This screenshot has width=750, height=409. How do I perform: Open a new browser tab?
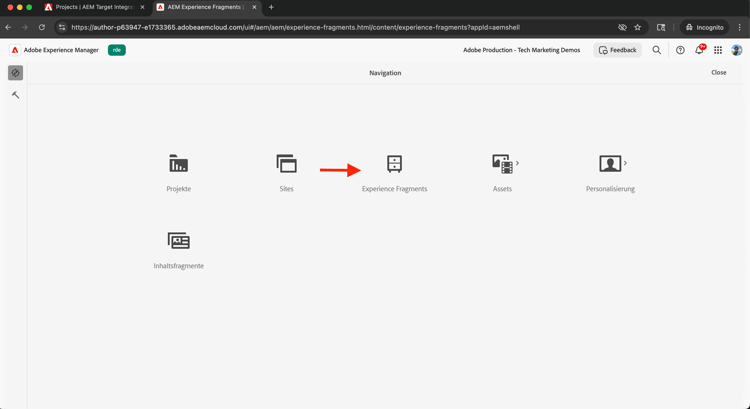click(271, 7)
